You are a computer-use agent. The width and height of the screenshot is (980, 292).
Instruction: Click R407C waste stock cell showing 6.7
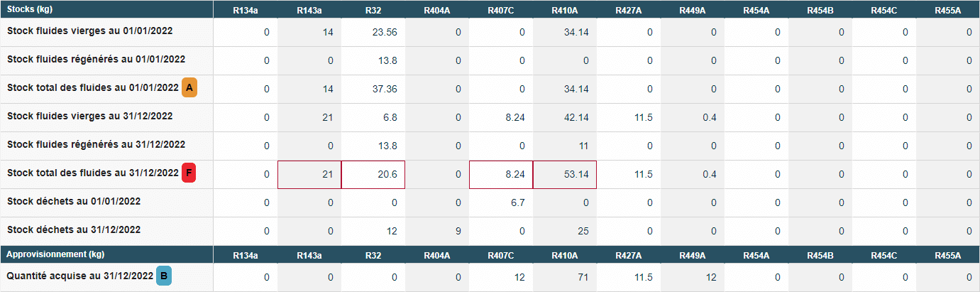(501, 202)
